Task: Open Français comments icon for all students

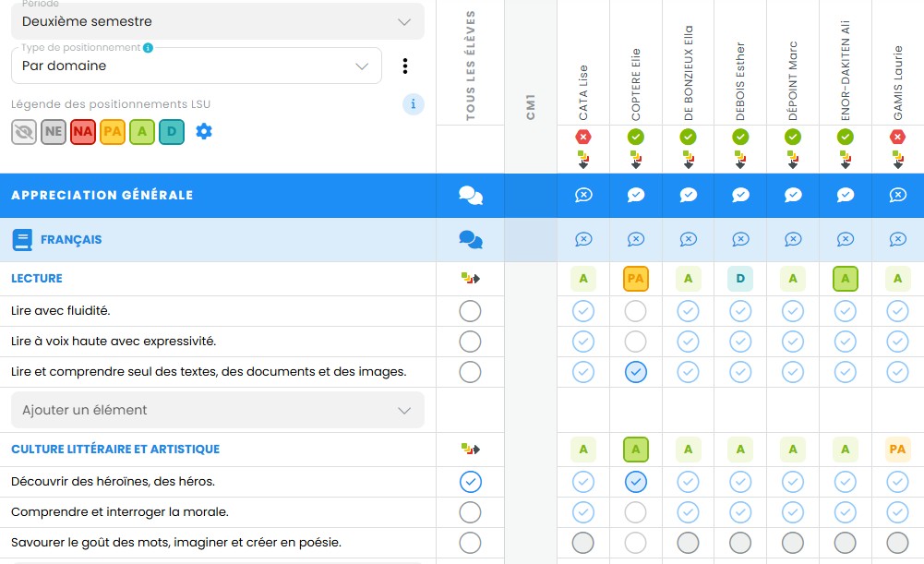Action: point(470,240)
